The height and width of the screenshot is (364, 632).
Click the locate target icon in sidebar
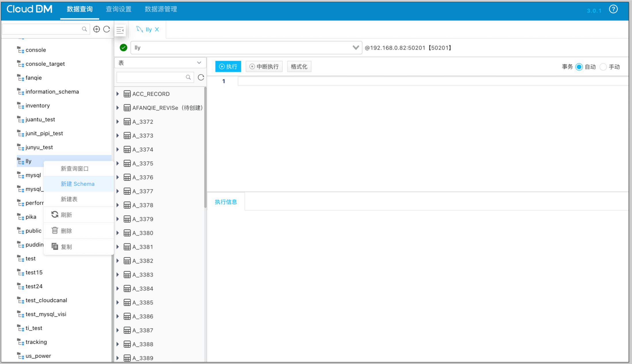coord(97,29)
